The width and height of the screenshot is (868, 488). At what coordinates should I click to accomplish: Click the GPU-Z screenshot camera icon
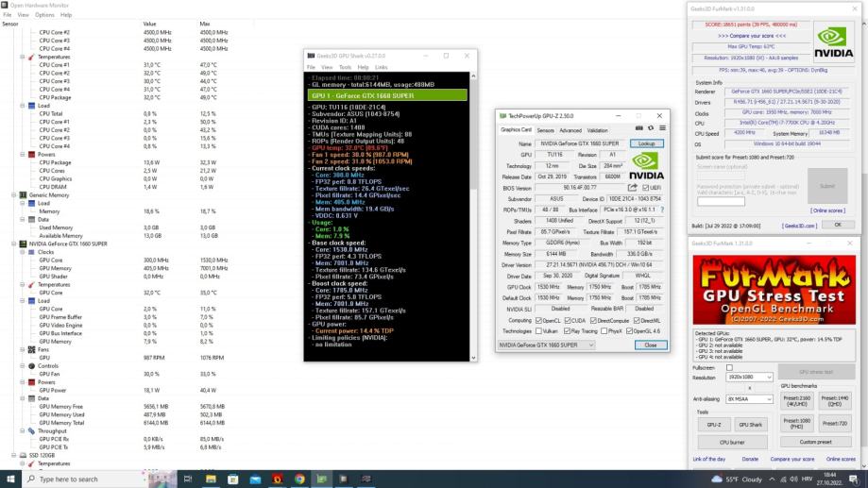coord(638,128)
